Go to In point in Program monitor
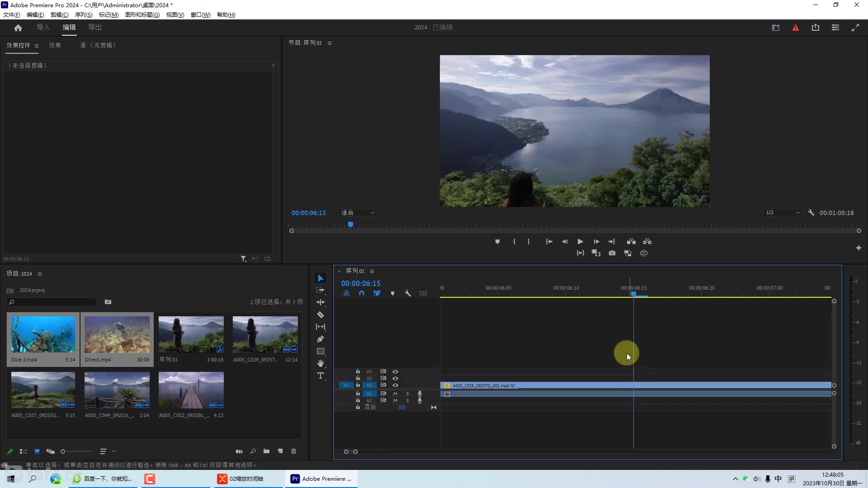The width and height of the screenshot is (868, 488). point(549,242)
